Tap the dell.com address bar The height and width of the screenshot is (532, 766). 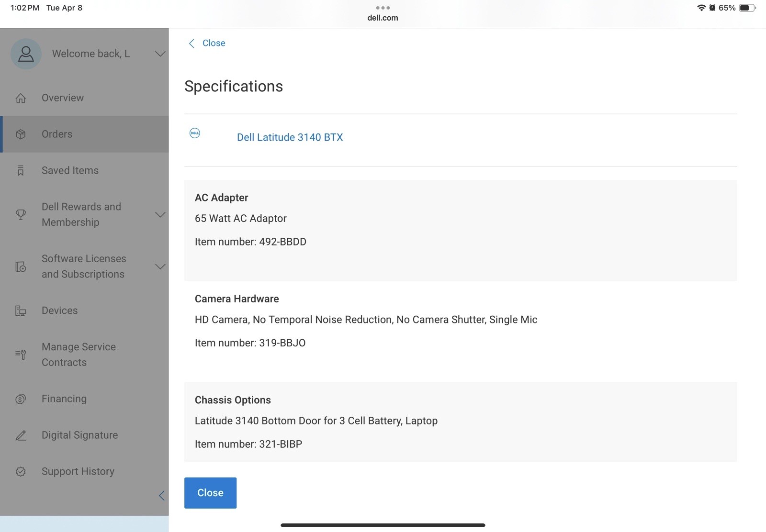coord(383,18)
